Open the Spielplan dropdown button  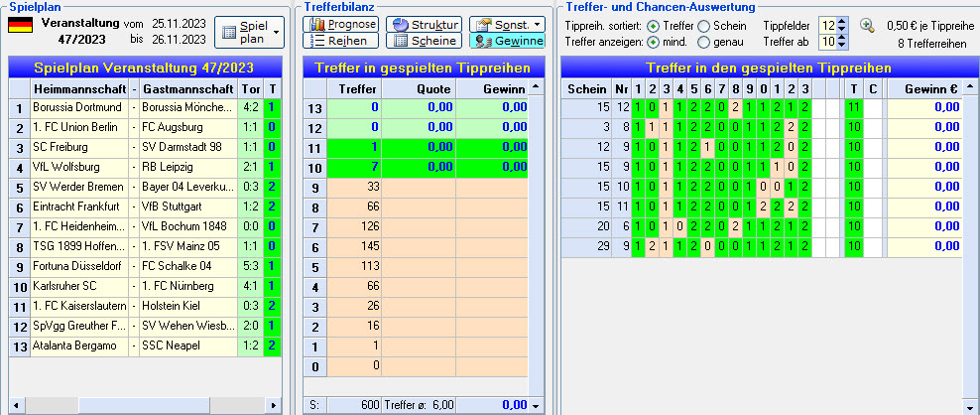coord(249,32)
